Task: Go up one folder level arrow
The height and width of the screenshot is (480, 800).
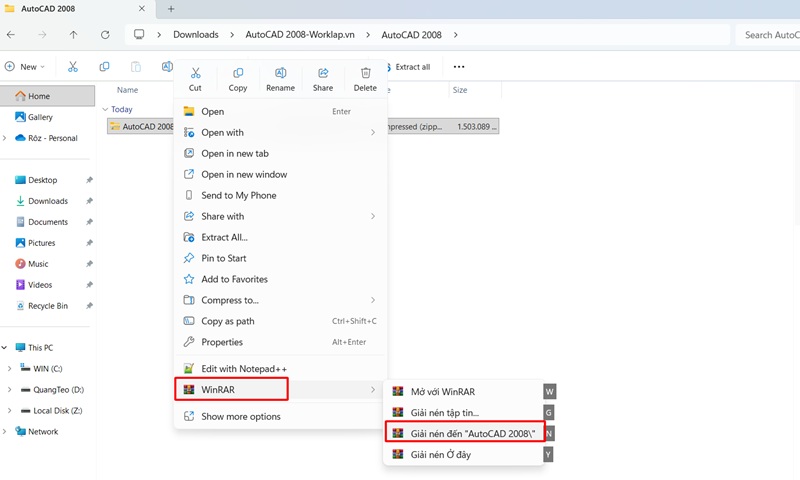Action: [73, 35]
